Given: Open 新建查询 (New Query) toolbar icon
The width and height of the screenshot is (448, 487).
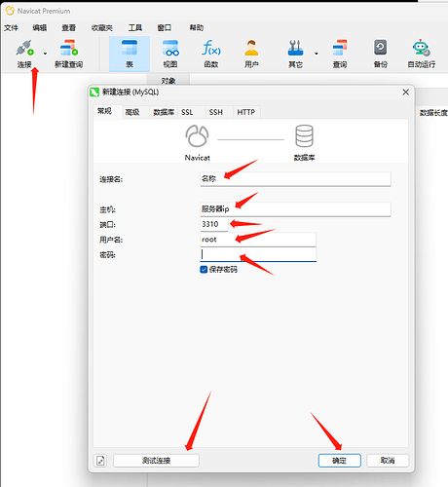Looking at the screenshot, I should (69, 49).
